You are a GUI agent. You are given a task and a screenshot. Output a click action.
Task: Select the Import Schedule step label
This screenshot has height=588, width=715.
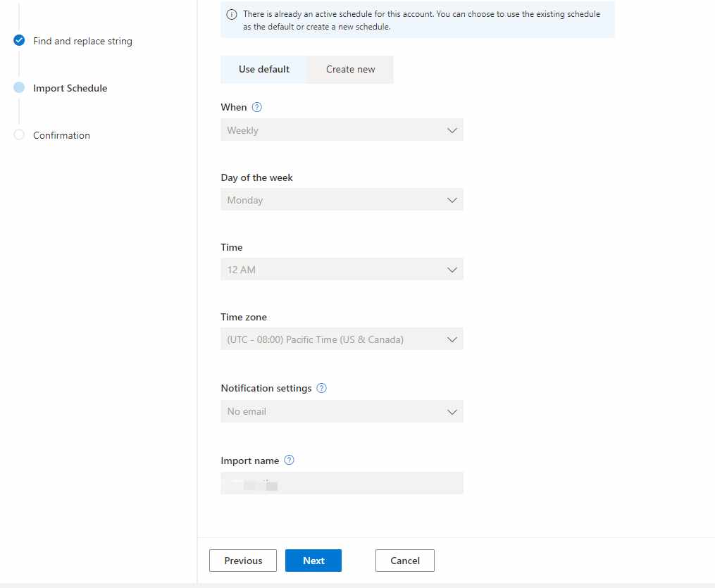[70, 88]
